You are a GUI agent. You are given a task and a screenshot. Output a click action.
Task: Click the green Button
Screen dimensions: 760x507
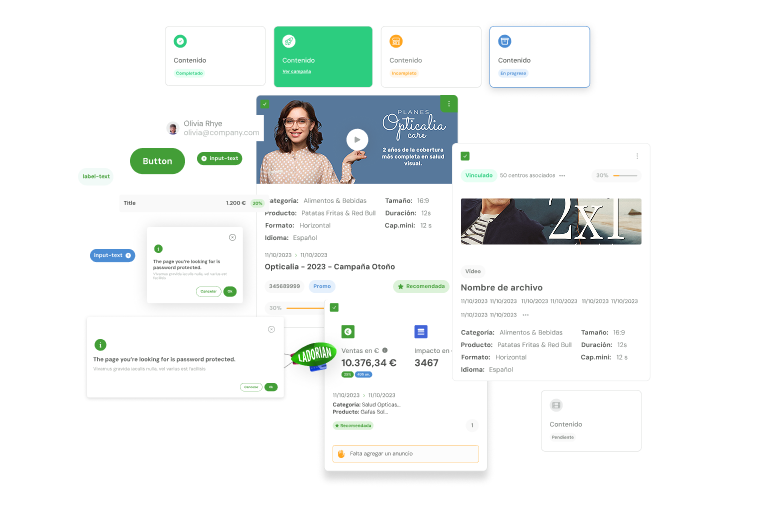tap(157, 161)
